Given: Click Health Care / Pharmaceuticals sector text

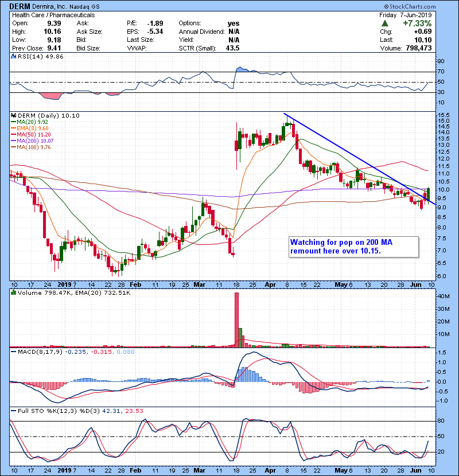Looking at the screenshot, I should click(x=53, y=15).
